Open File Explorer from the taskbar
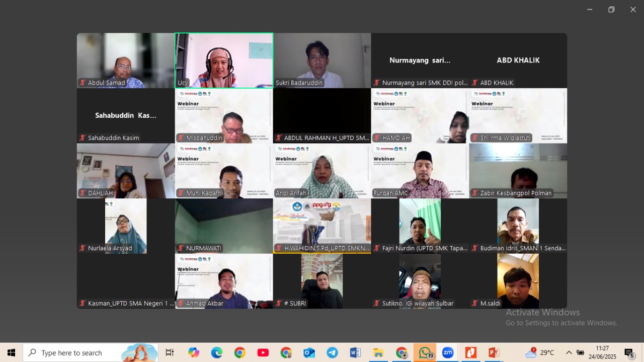This screenshot has width=644, height=362. tap(378, 353)
